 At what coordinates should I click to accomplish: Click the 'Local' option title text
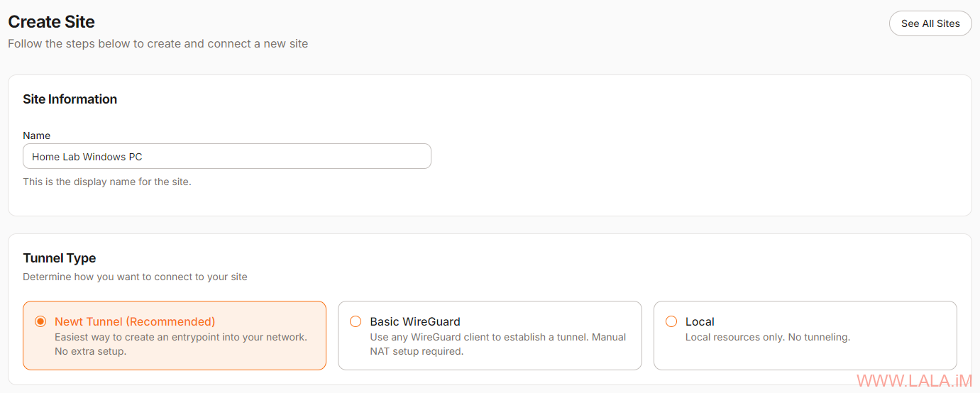click(x=700, y=321)
